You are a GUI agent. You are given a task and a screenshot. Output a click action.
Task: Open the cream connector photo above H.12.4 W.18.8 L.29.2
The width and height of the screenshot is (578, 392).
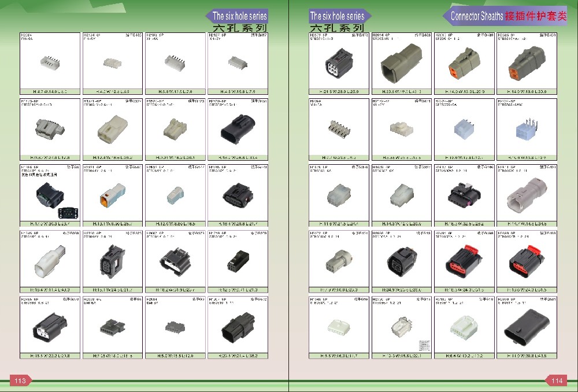(x=113, y=129)
